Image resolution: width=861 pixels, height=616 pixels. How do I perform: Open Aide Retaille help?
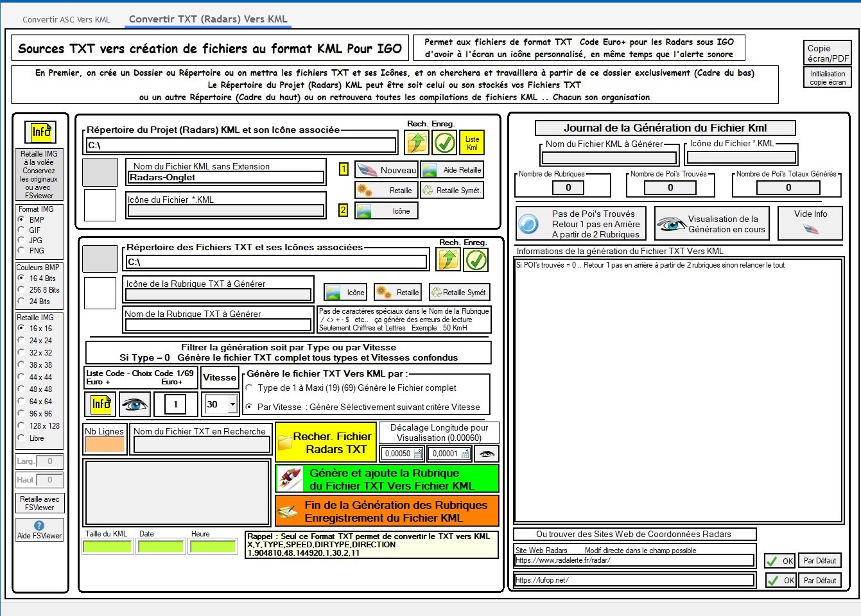452,170
